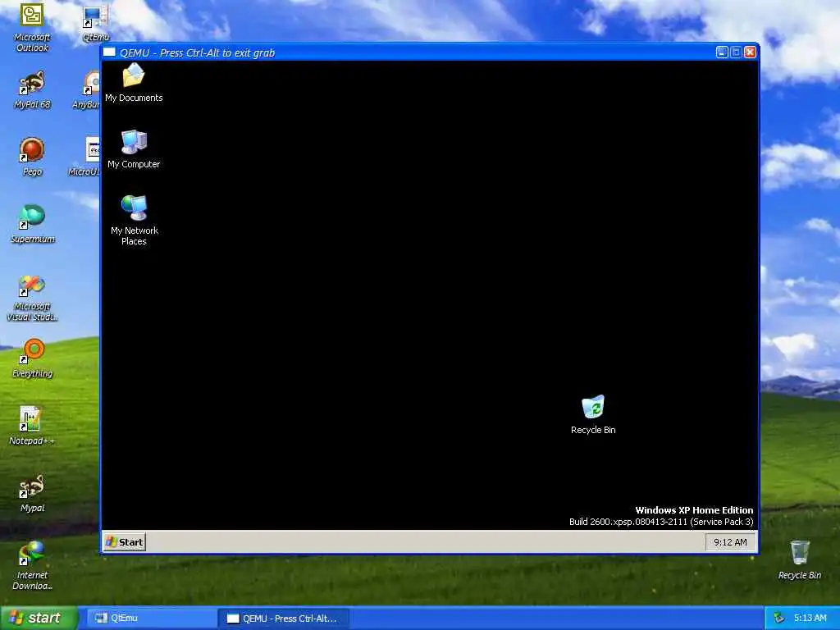
Task: Click the guest clock showing 9:12 AM
Action: point(729,542)
